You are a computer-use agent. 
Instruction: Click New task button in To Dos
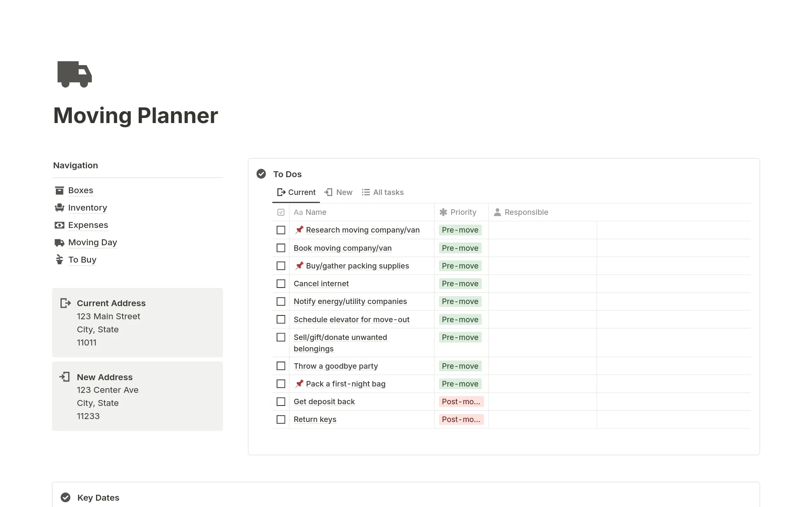(x=338, y=192)
